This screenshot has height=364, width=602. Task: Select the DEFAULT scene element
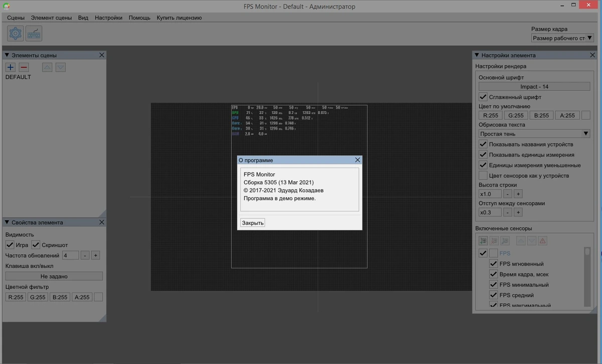(x=18, y=77)
